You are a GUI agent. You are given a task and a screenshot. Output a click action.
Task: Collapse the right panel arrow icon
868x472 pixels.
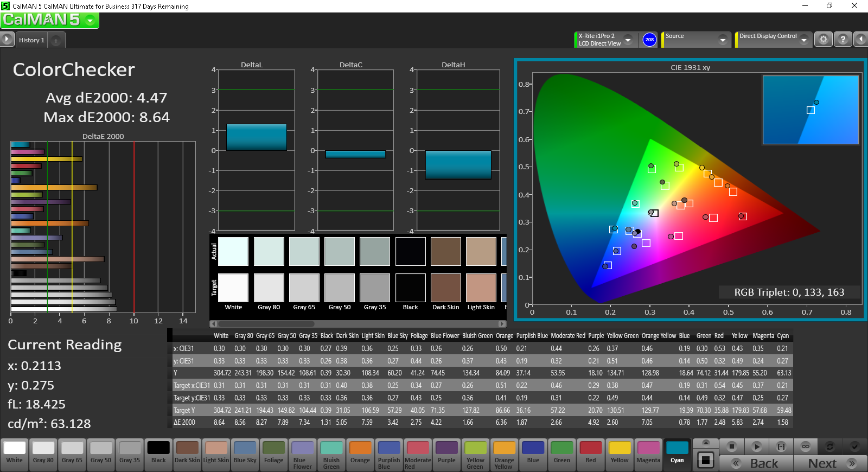(861, 40)
